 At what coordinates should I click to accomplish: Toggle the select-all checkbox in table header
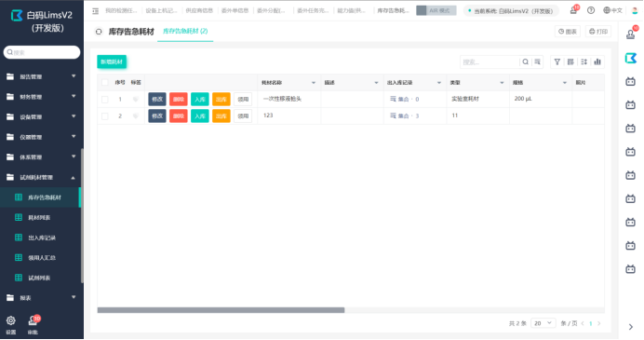[105, 82]
